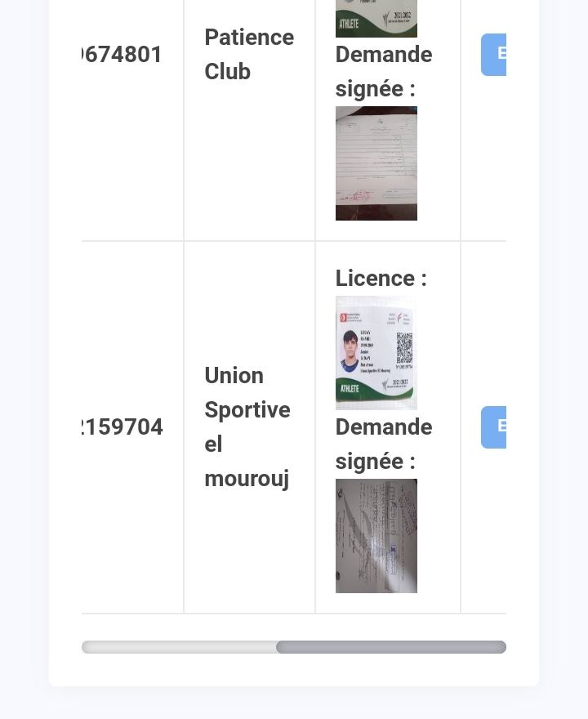
Task: Click the QR code on the licence card
Action: point(403,348)
